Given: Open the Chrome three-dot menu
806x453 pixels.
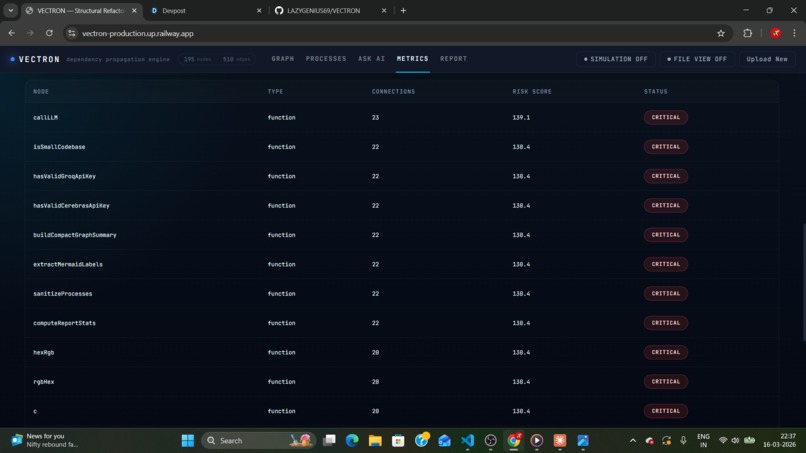Looking at the screenshot, I should click(x=794, y=33).
